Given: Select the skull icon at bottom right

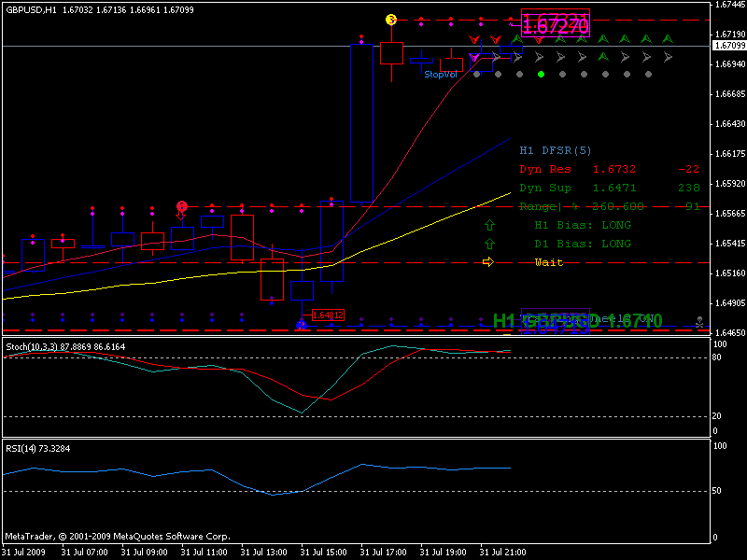Looking at the screenshot, I should tap(699, 321).
